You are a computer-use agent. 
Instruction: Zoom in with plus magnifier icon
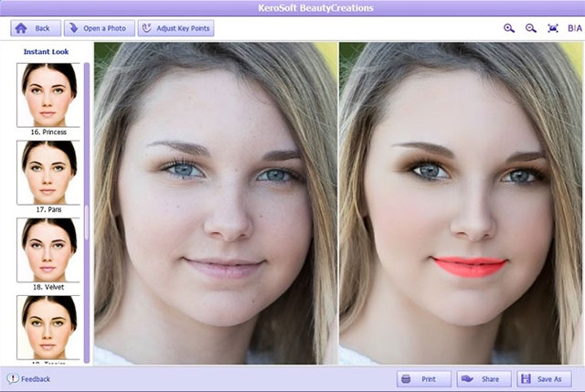click(509, 28)
